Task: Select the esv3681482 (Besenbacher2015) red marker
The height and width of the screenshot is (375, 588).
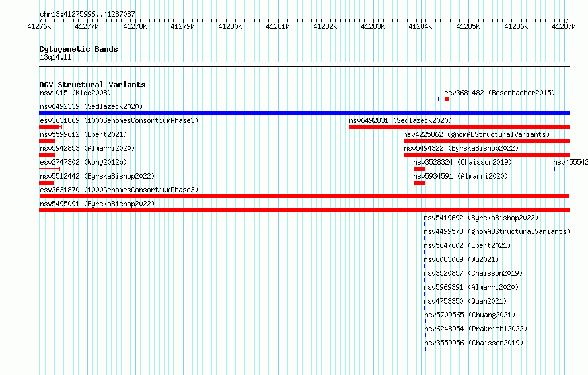Action: (447, 99)
